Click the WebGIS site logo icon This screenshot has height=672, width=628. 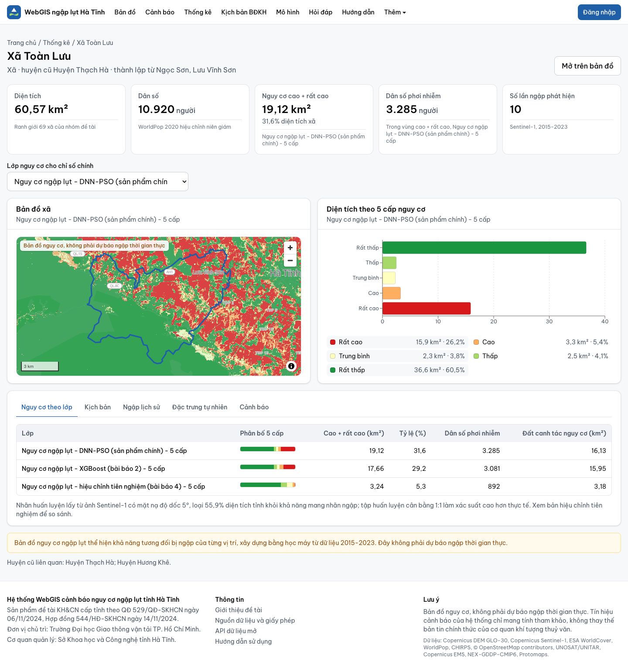pos(14,12)
